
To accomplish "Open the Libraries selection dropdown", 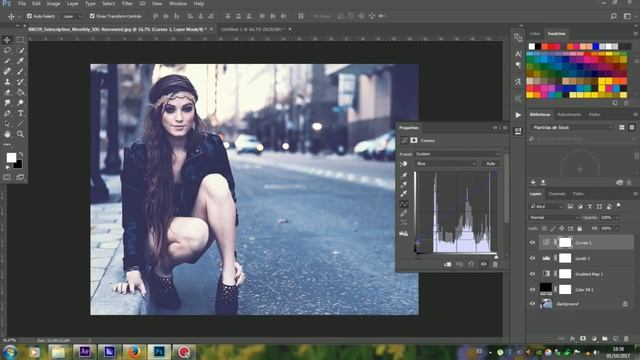I will click(572, 128).
